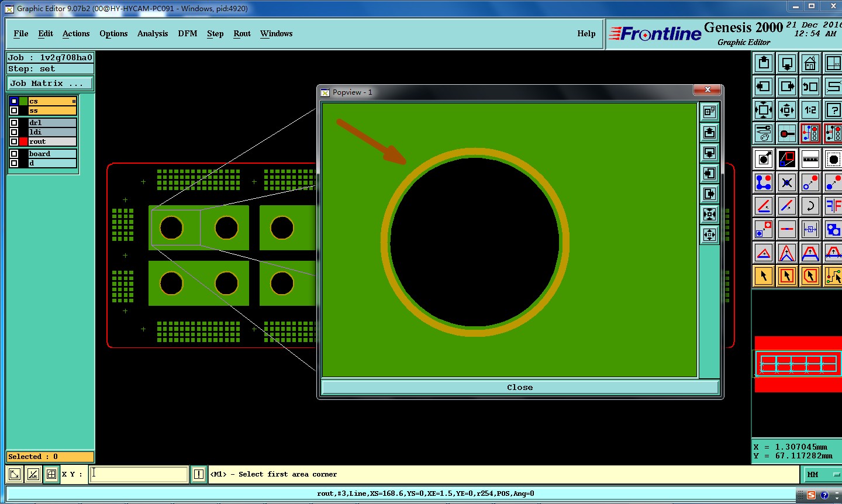Viewport: 842px width, 504px height.
Task: Click the dimension width arrows icon
Action: pyautogui.click(x=810, y=229)
